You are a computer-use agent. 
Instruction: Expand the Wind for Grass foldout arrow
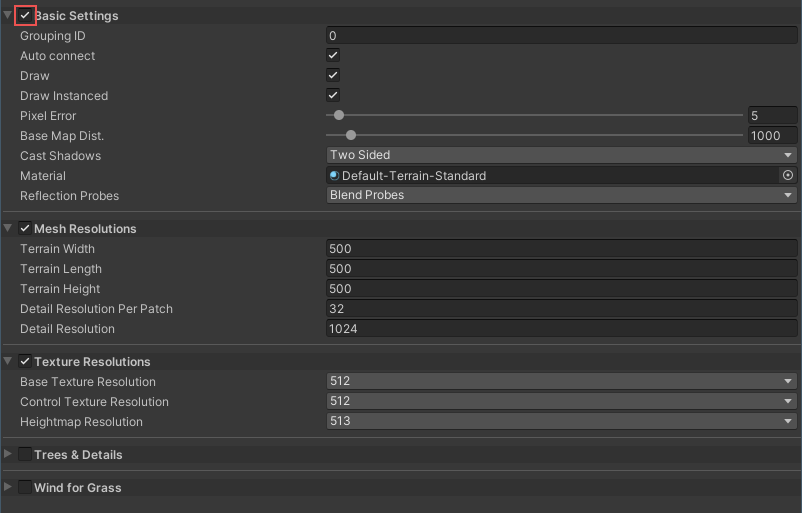[x=8, y=488]
